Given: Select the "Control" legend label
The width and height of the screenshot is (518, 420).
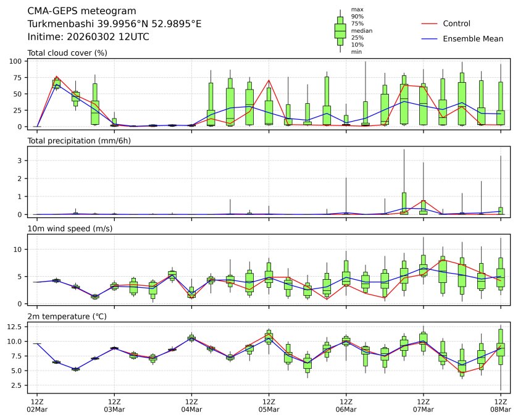Looking at the screenshot, I should click(456, 23).
